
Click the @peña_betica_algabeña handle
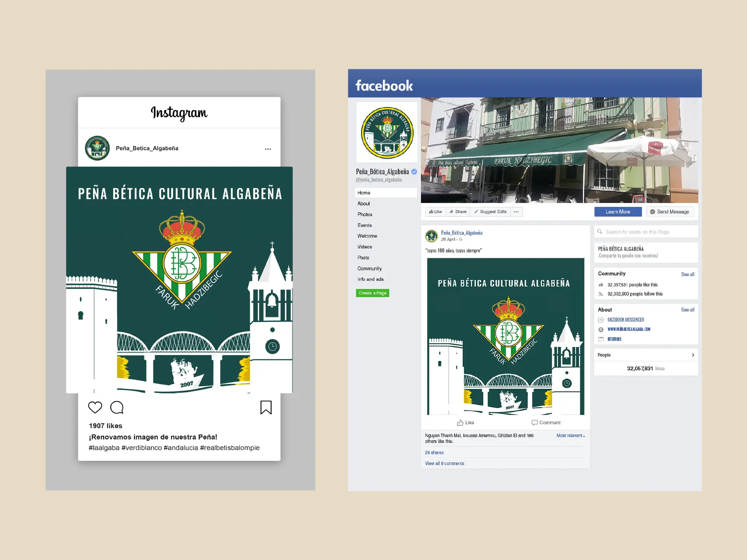coord(379,180)
